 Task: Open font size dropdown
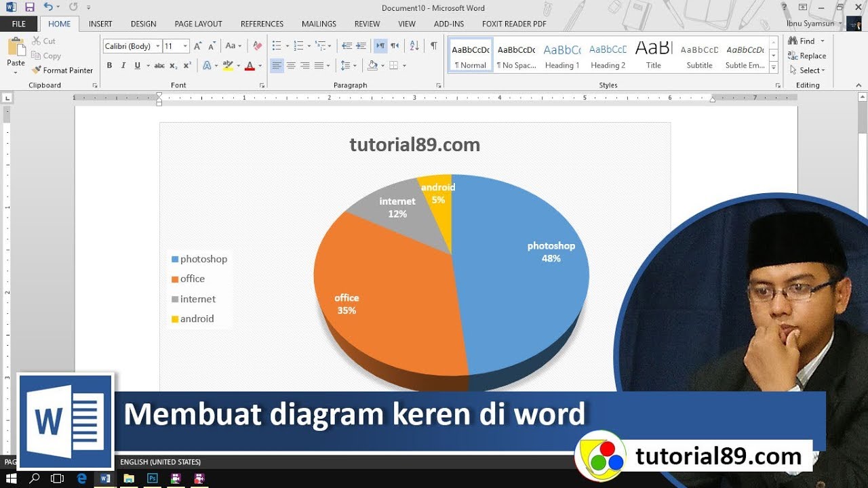click(x=185, y=46)
